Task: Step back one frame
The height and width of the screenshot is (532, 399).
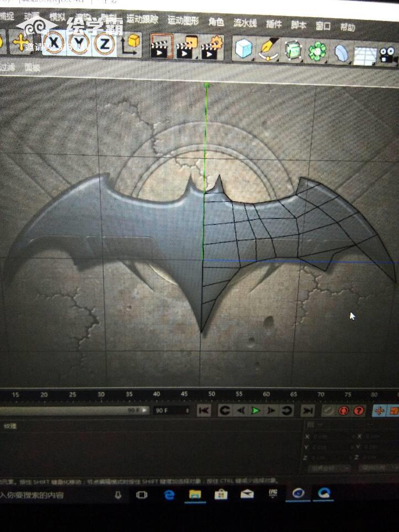Action: pos(240,411)
